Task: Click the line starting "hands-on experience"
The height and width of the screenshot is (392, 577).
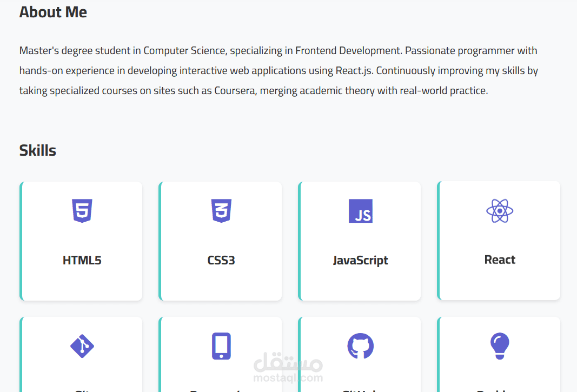Action: (x=278, y=70)
